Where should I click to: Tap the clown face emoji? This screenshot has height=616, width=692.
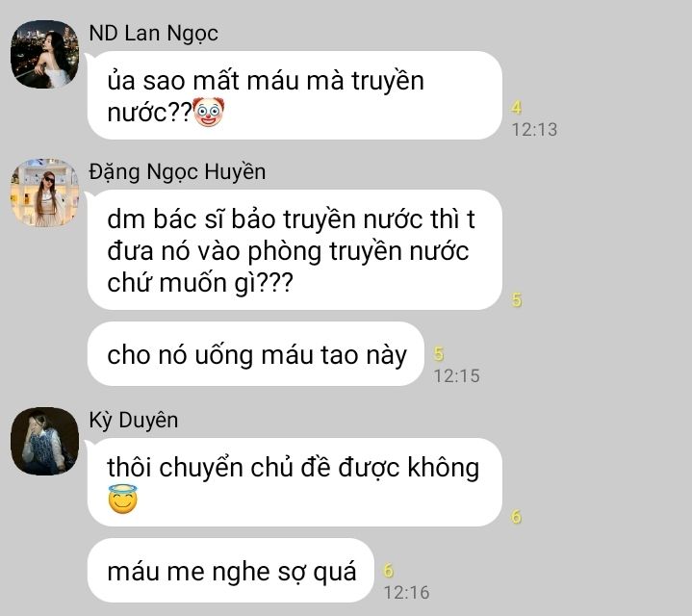pyautogui.click(x=209, y=112)
